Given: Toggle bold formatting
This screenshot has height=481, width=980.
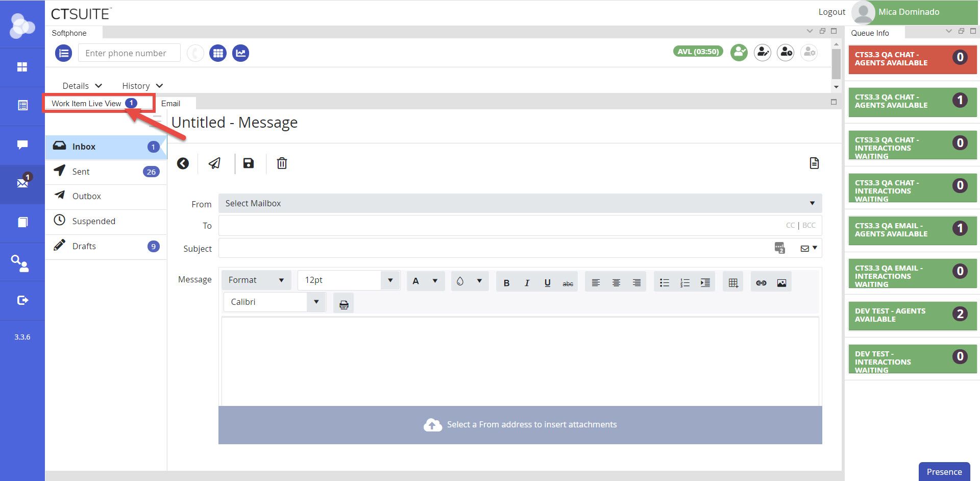Looking at the screenshot, I should point(506,283).
